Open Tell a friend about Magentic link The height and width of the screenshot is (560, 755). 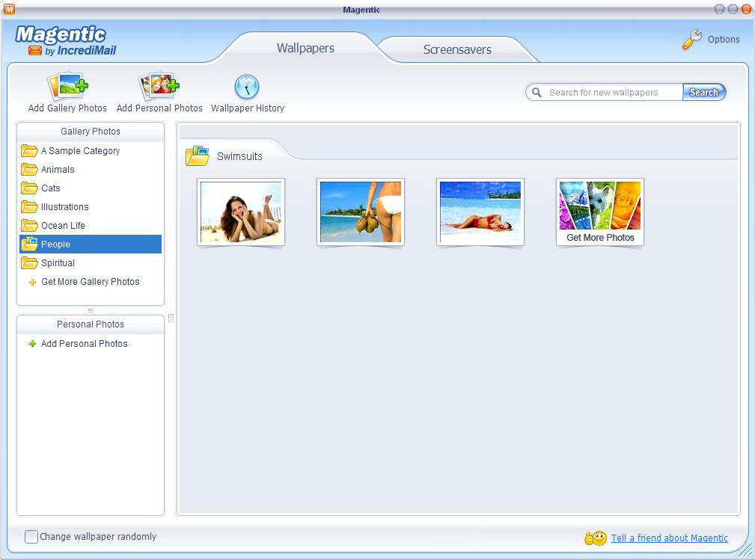[669, 538]
